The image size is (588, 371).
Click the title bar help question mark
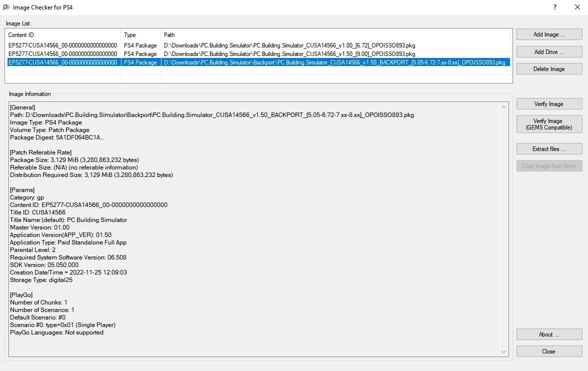[x=555, y=7]
